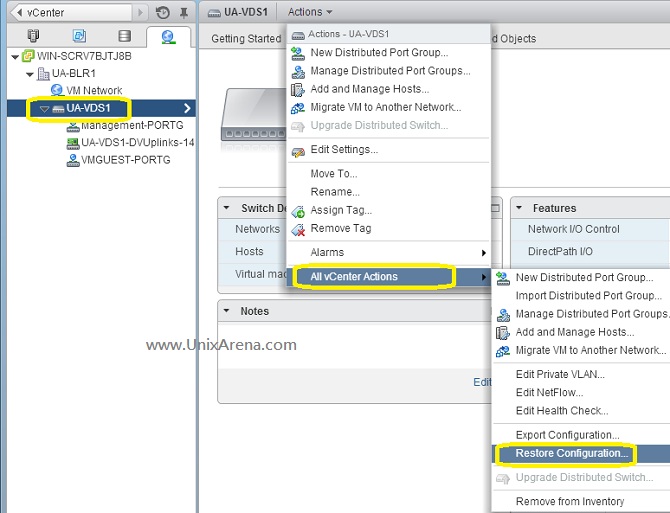Select Assign Tag menu entry
The image size is (670, 513).
coord(389,210)
